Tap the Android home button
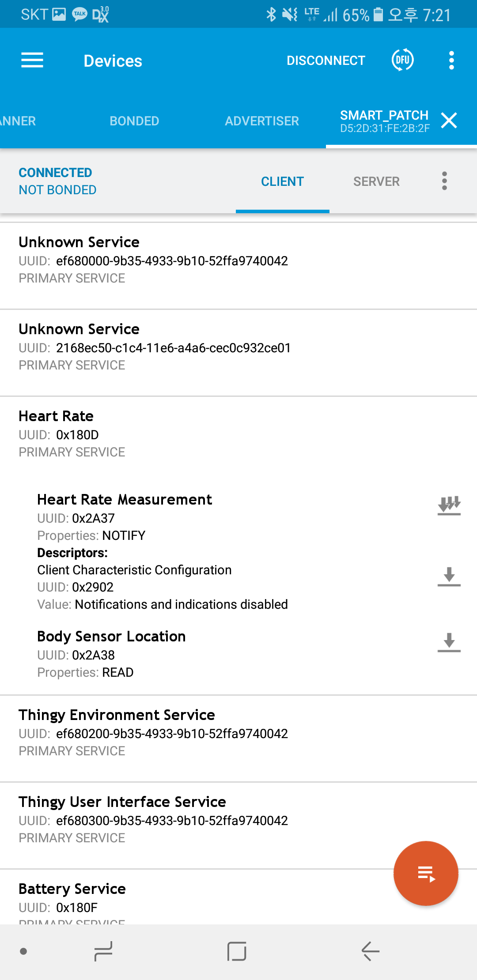 237,951
